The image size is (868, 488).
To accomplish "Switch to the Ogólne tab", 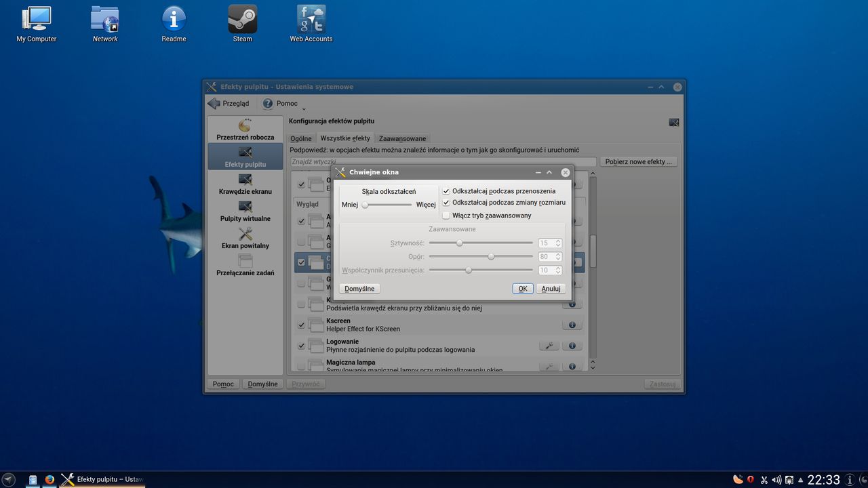I will [301, 138].
